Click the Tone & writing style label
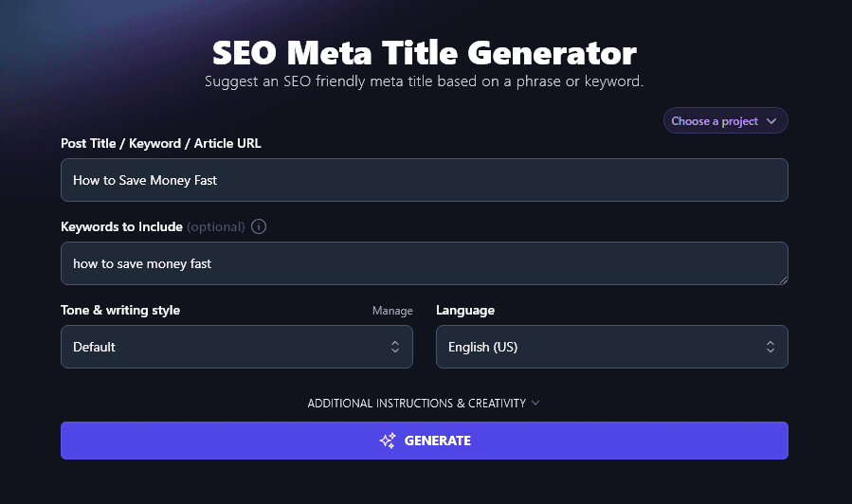852x504 pixels. [120, 311]
